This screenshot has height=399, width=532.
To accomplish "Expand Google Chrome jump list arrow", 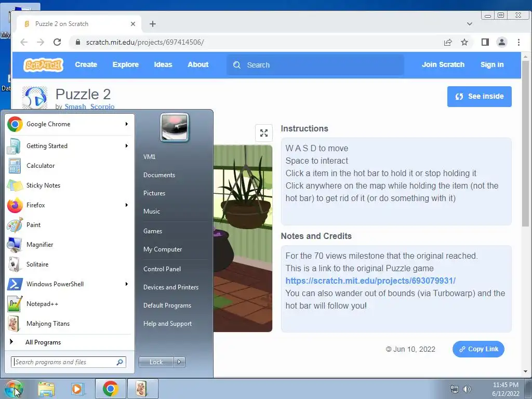I will click(x=127, y=124).
